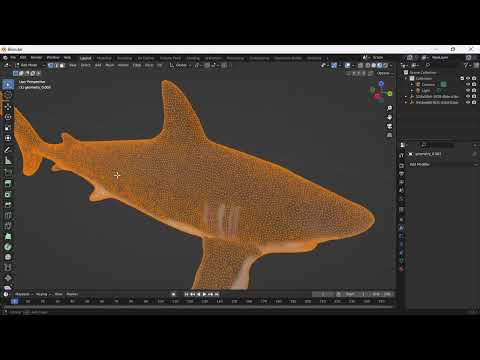Open the Edit Mode dropdown

[30, 65]
